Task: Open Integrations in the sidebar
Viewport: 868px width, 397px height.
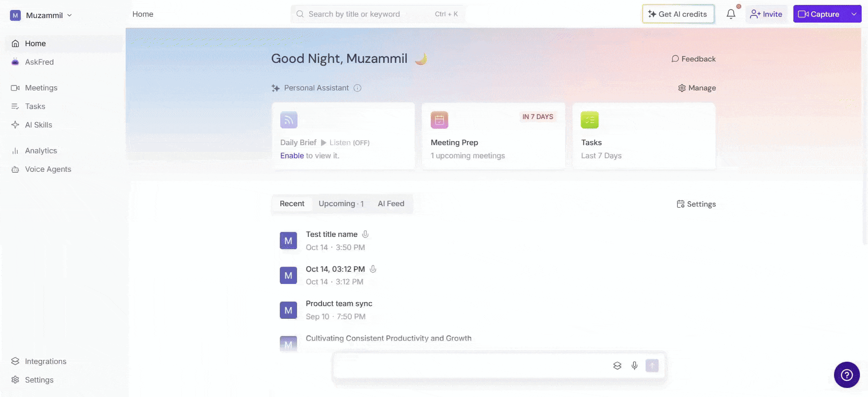Action: pyautogui.click(x=64, y=361)
